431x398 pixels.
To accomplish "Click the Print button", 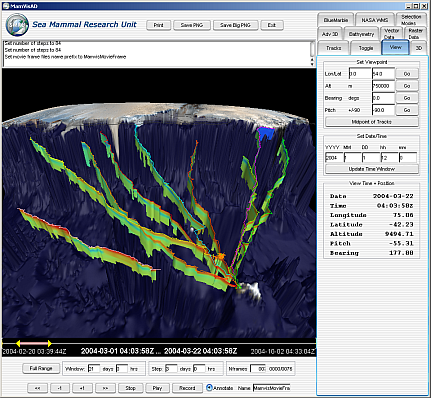I will click(x=159, y=25).
